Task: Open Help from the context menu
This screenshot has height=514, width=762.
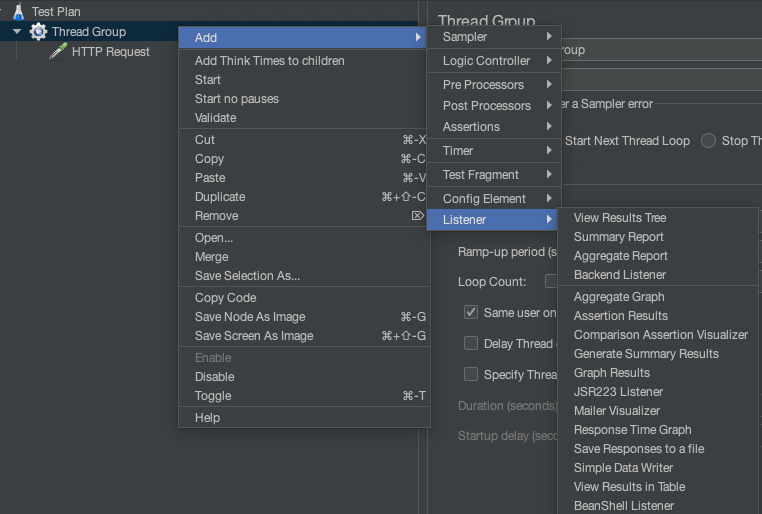Action: (x=305, y=418)
